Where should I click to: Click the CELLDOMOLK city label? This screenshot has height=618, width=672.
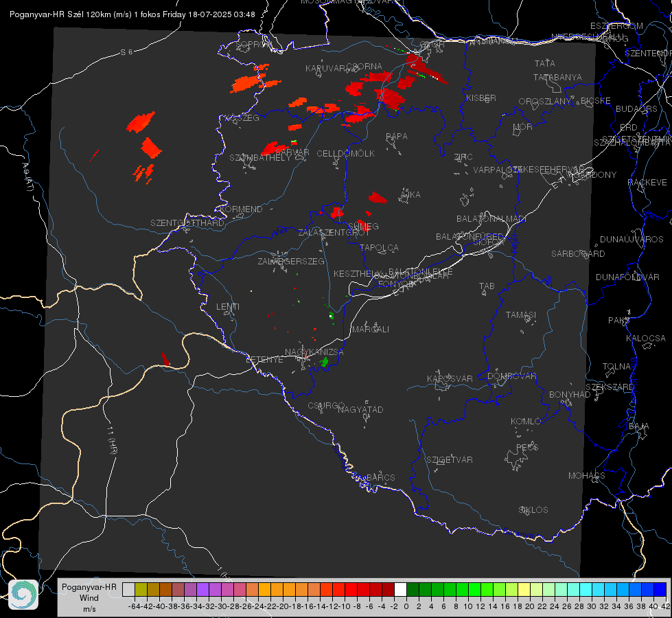tap(345, 154)
